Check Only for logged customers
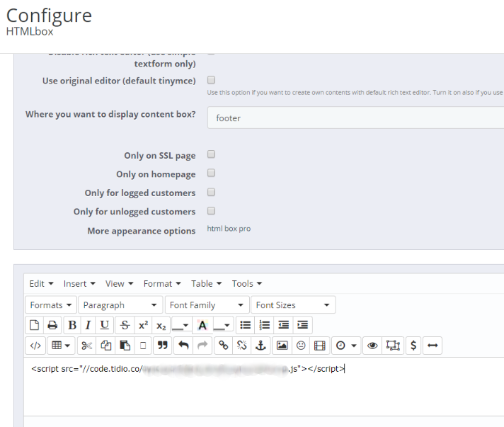 coord(211,192)
